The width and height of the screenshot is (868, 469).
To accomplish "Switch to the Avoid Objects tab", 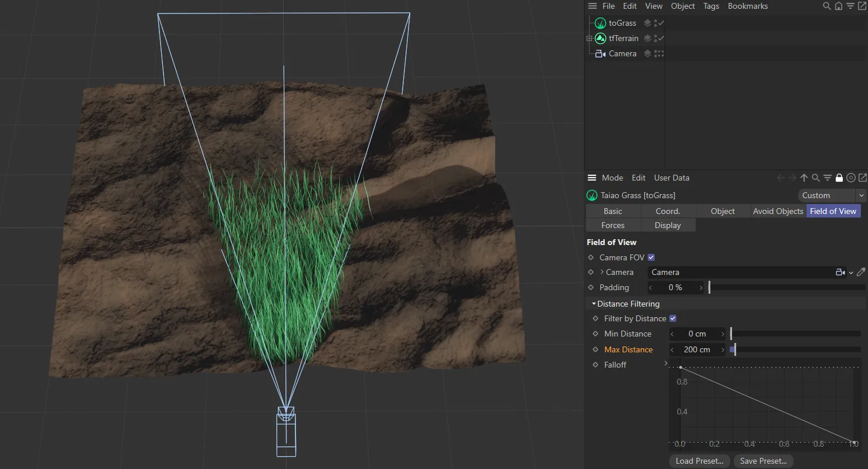I will tap(778, 211).
